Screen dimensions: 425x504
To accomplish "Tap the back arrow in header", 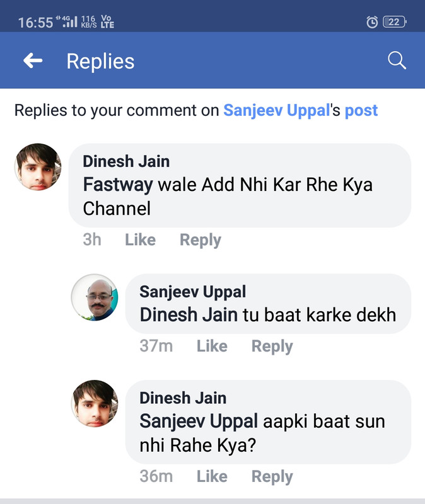I will click(33, 60).
